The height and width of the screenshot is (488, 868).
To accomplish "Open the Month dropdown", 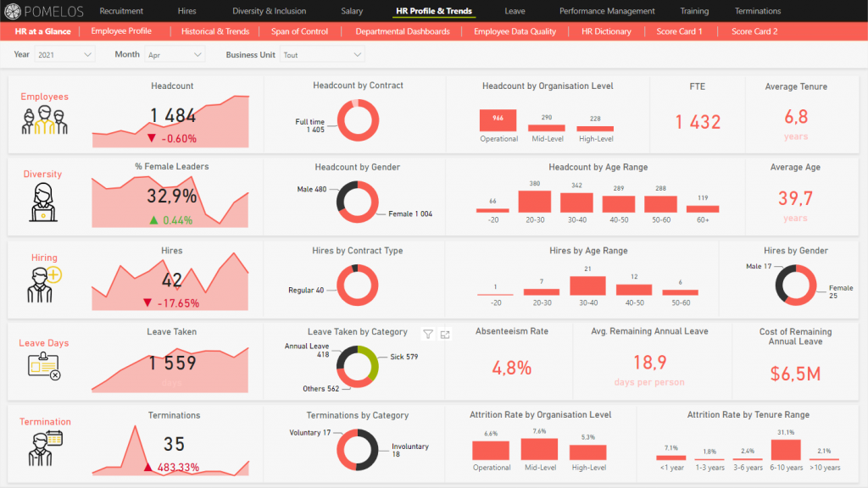I will (174, 54).
